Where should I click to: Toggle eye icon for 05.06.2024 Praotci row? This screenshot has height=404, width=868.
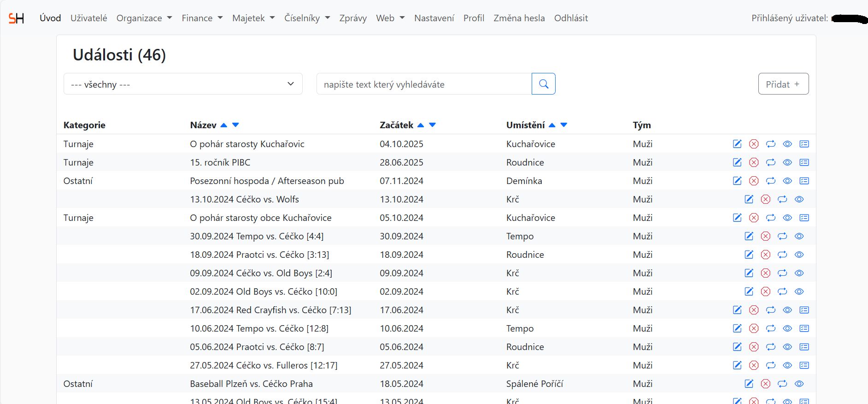[787, 347]
